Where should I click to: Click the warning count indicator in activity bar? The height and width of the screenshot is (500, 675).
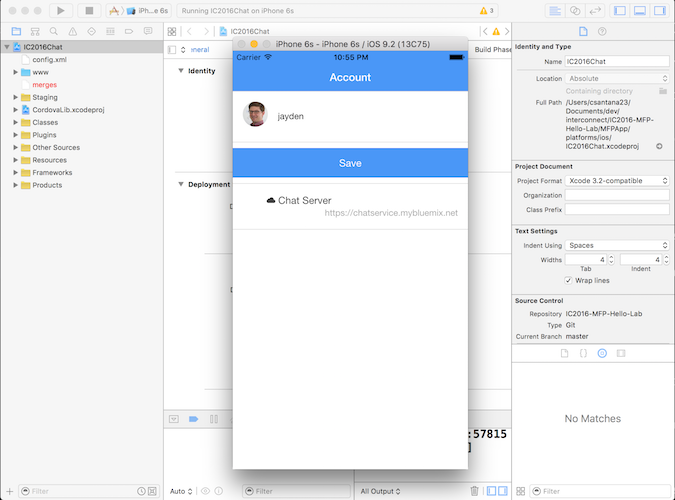tap(487, 11)
